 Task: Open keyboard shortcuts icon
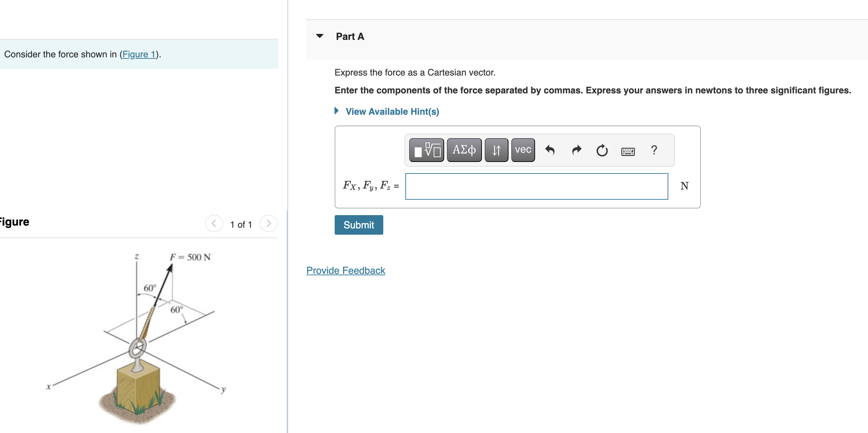pyautogui.click(x=628, y=151)
